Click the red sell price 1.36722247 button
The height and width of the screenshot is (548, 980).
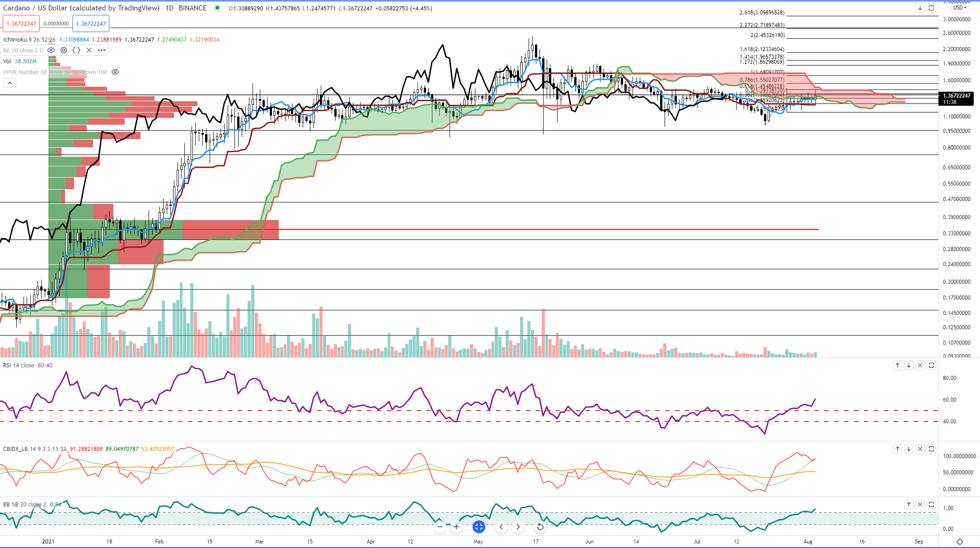21,23
